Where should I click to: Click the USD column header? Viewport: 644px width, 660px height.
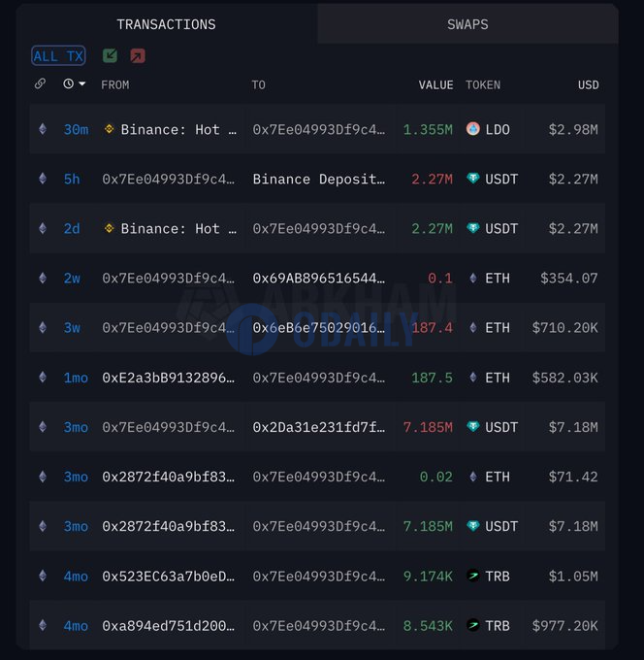[x=588, y=85]
